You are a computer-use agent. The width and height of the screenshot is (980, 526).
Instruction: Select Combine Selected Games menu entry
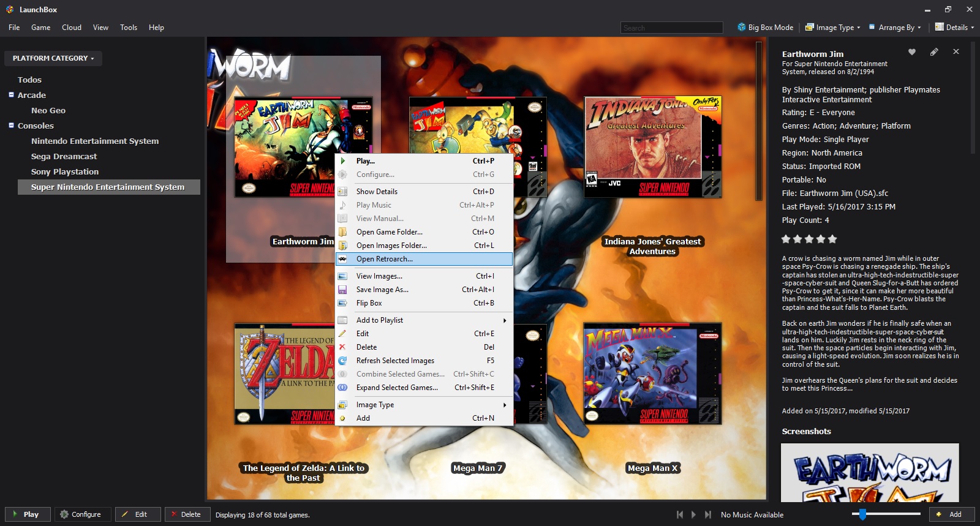coord(424,374)
